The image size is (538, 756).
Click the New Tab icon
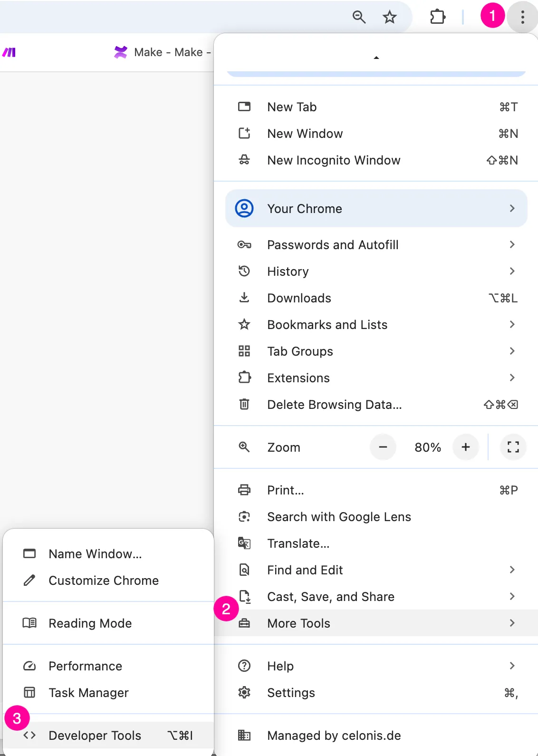pos(244,107)
